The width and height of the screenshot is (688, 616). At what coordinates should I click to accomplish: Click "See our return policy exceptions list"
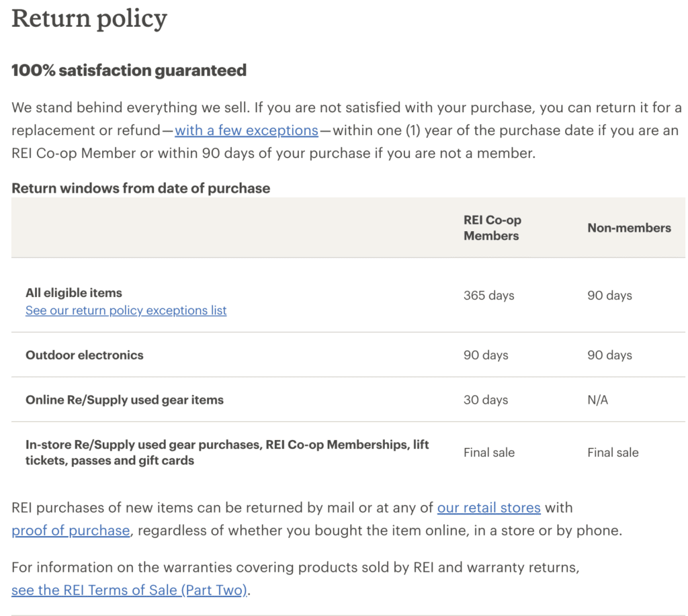click(126, 310)
